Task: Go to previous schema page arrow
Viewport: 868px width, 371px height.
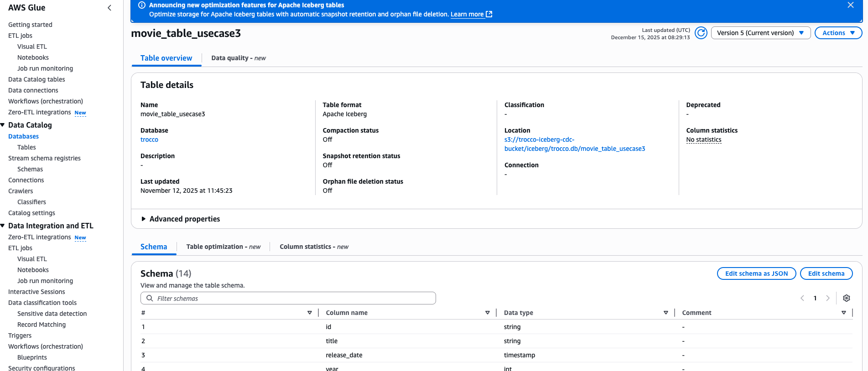Action: (x=802, y=298)
